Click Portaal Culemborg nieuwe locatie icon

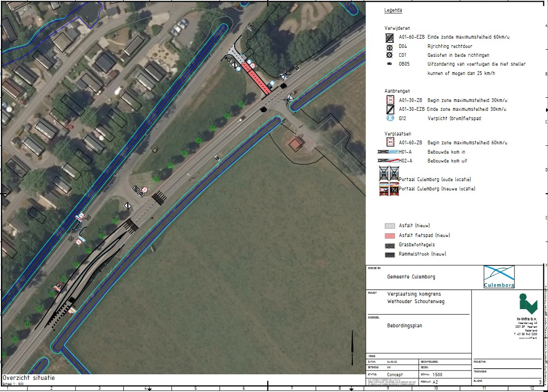pyautogui.click(x=389, y=189)
